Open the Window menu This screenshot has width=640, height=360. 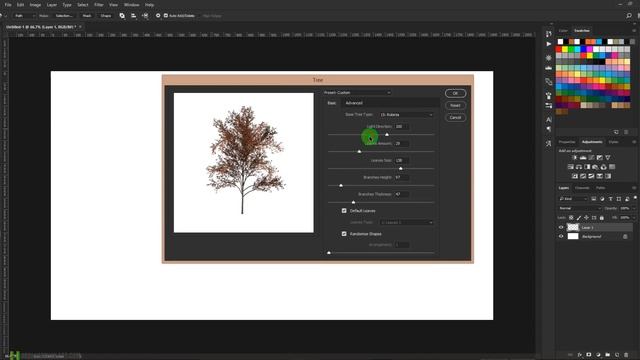[x=131, y=5]
